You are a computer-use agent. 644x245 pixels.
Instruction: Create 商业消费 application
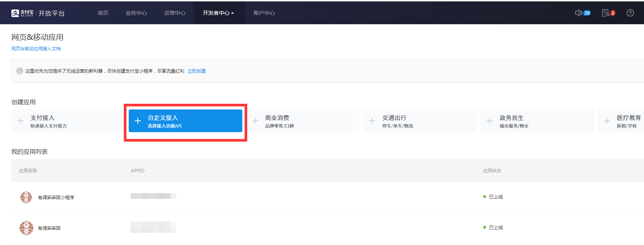(x=303, y=121)
